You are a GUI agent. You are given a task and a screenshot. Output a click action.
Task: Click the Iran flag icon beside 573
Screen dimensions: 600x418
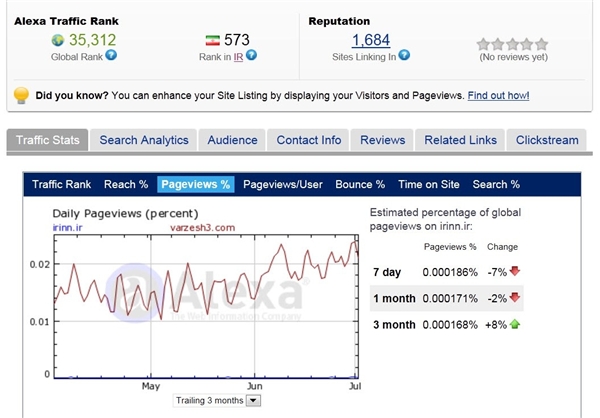212,40
